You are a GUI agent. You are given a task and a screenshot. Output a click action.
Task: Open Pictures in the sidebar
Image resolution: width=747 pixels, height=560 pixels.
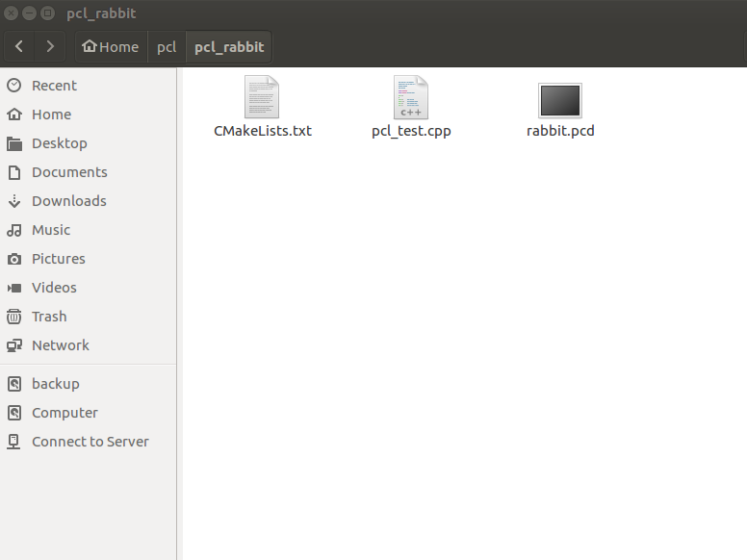[x=89, y=259]
